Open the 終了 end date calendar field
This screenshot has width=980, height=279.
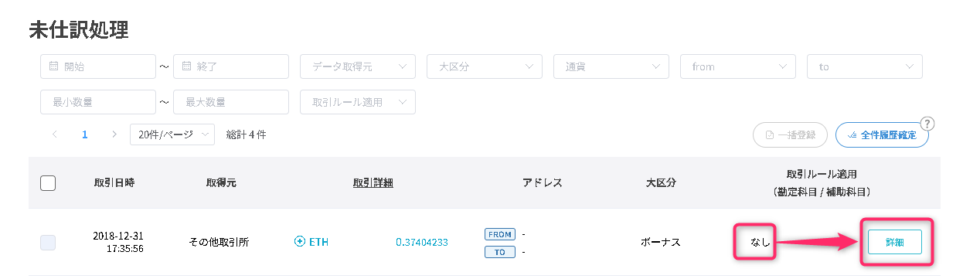pos(231,66)
